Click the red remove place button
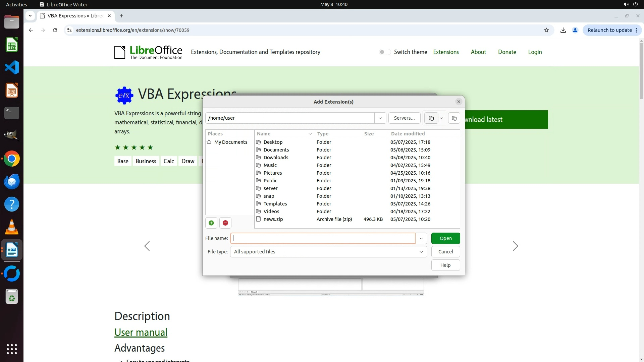 pyautogui.click(x=225, y=223)
